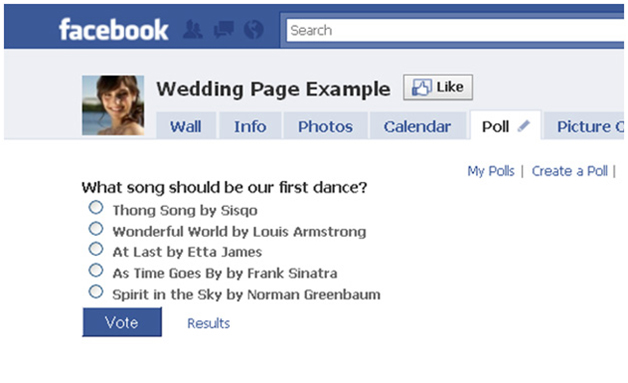The height and width of the screenshot is (383, 628).
Task: Choose As Time Goes By by Frank Sinatra
Action: point(96,270)
